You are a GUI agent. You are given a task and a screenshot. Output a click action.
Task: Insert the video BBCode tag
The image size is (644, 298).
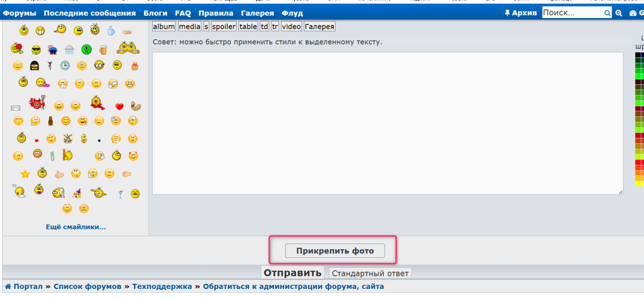(x=291, y=26)
